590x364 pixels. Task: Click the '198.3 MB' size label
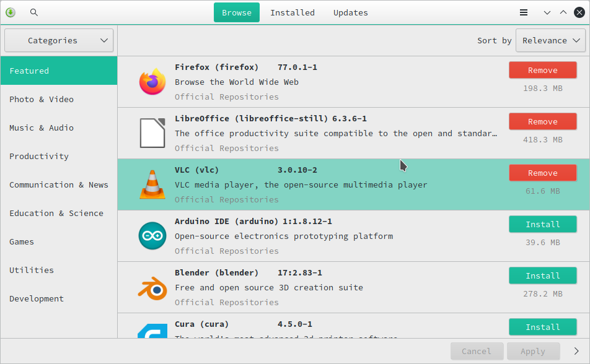(543, 89)
